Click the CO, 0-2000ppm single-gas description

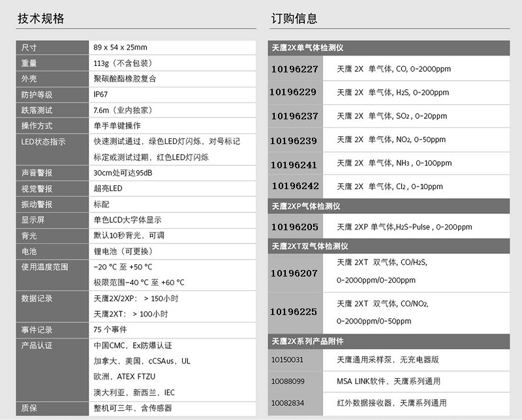tap(394, 69)
